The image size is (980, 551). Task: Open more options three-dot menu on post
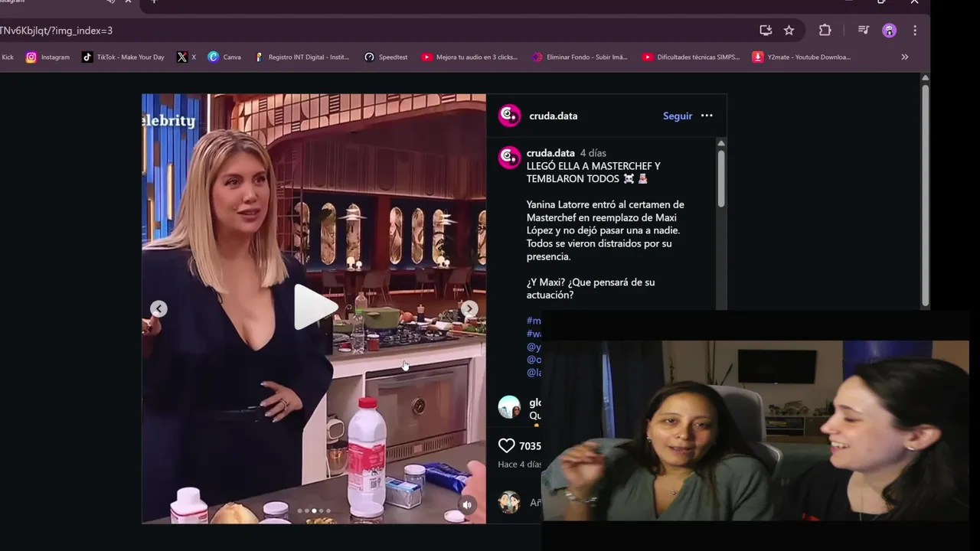(x=707, y=116)
